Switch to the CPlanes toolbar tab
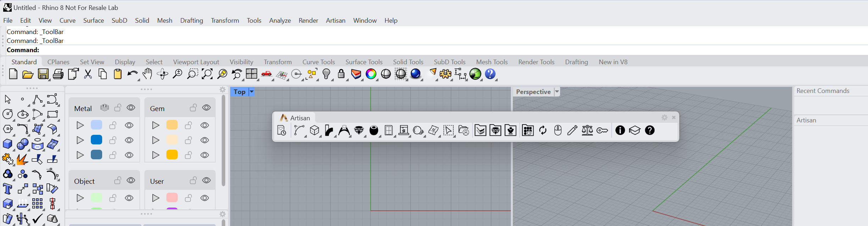The width and height of the screenshot is (868, 226). click(x=59, y=62)
